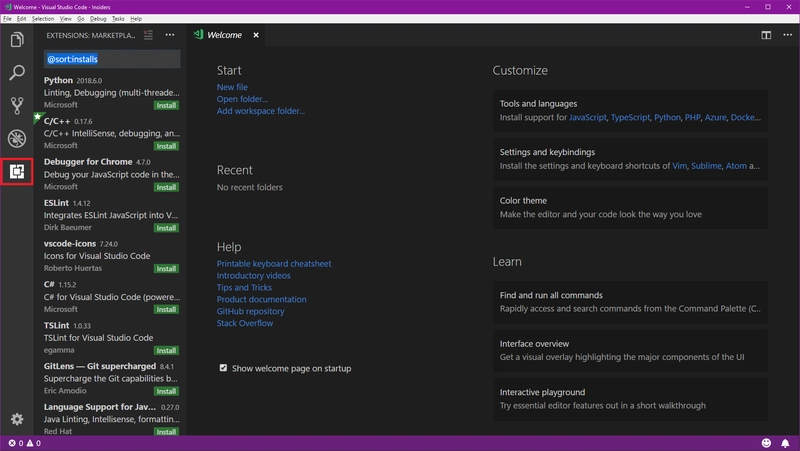The height and width of the screenshot is (451, 800).
Task: Install the Python extension
Action: click(166, 105)
